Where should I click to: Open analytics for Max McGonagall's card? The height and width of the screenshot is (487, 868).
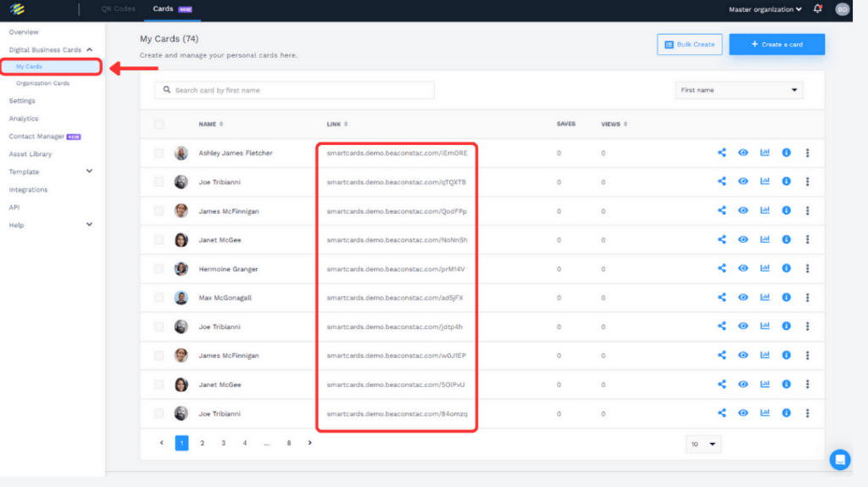pyautogui.click(x=765, y=297)
